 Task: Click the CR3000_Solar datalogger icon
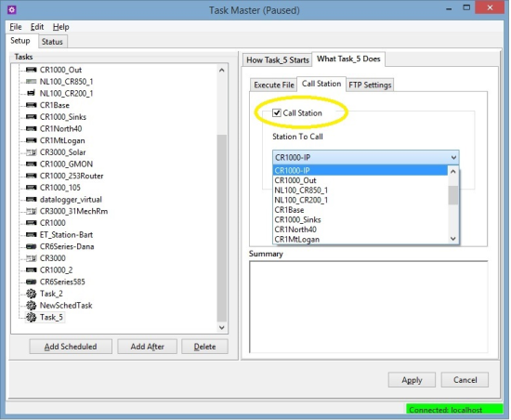(32, 152)
